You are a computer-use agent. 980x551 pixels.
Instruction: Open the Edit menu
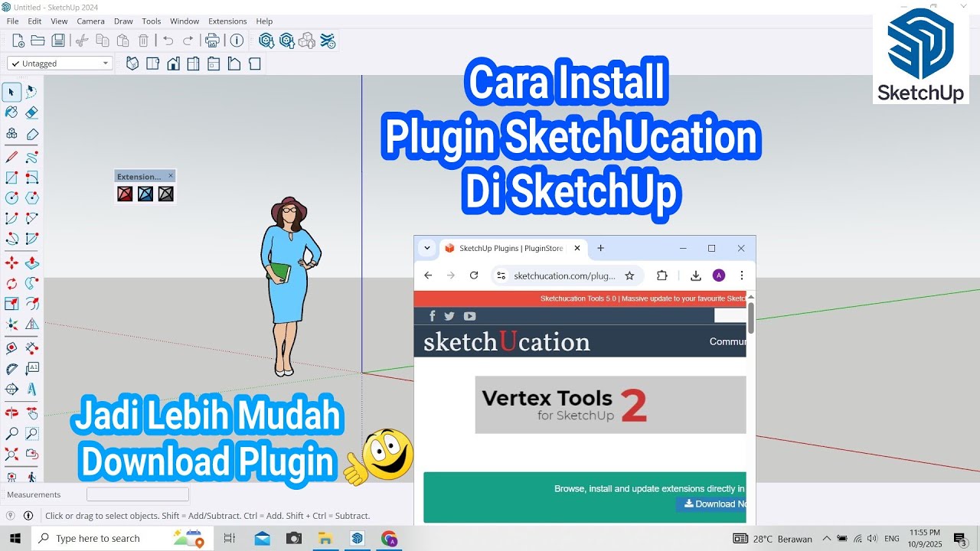(x=35, y=21)
